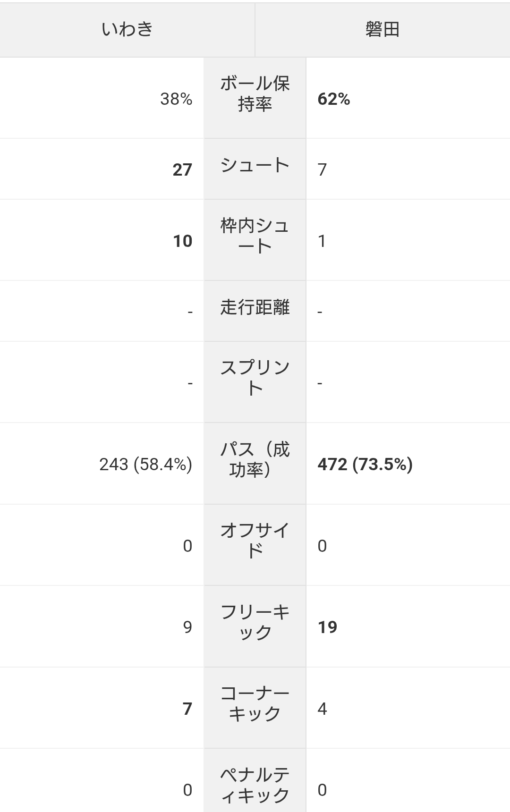Viewport: 510px width, 812px height.
Task: Tap the フリーキック stat label
Action: click(x=255, y=622)
